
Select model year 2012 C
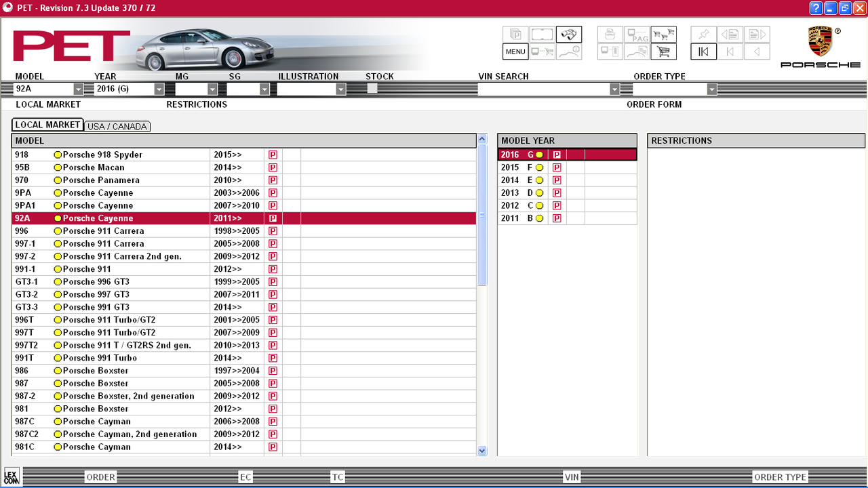click(x=568, y=205)
